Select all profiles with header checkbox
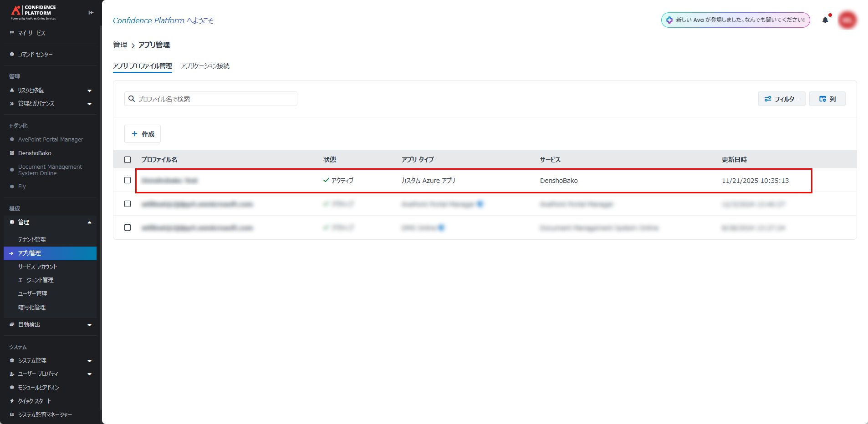This screenshot has height=424, width=868. [x=128, y=160]
